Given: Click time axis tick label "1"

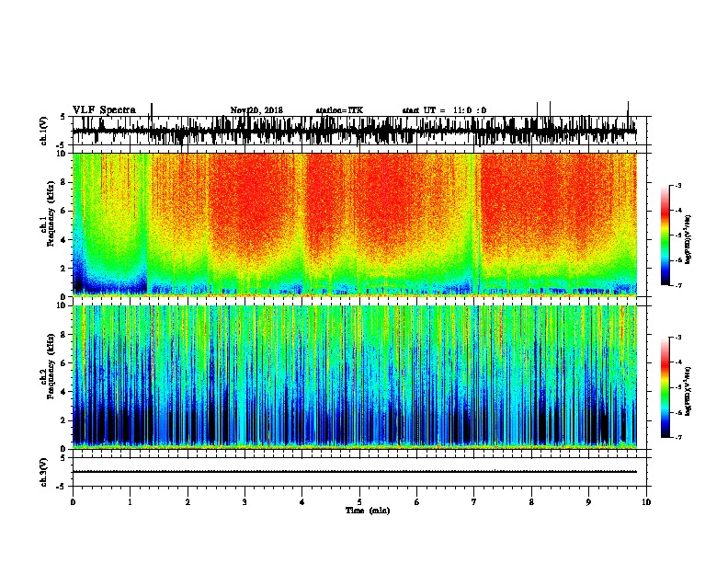Looking at the screenshot, I should 130,502.
